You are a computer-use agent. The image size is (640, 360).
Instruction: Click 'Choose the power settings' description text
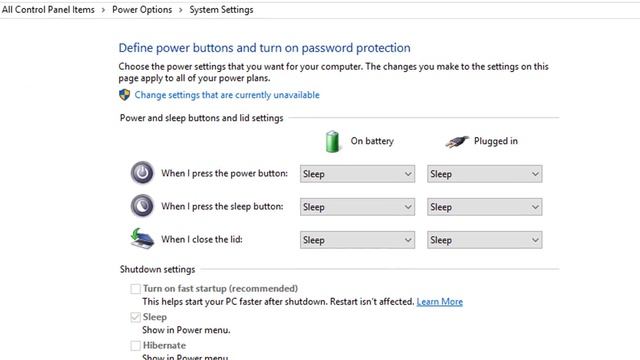[x=333, y=72]
